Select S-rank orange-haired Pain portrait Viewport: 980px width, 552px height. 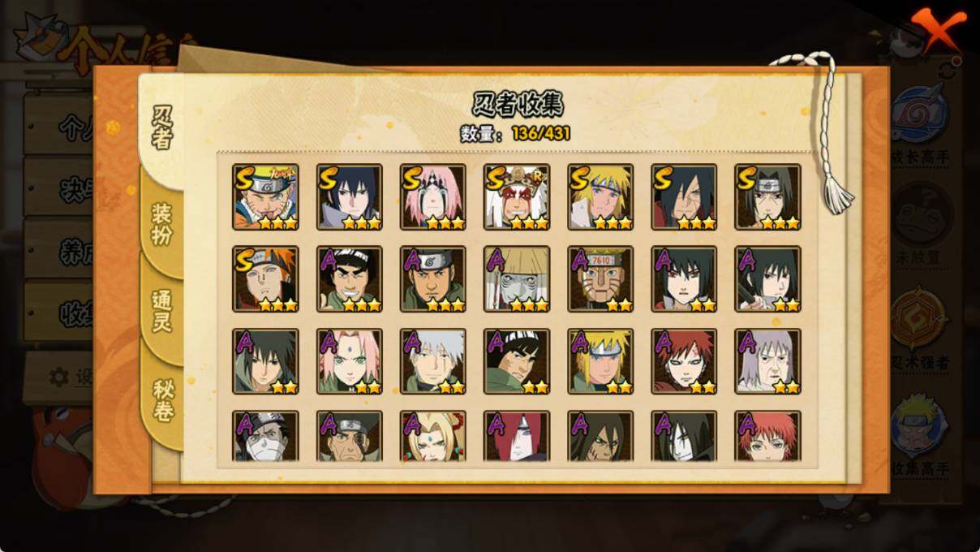coord(265,279)
